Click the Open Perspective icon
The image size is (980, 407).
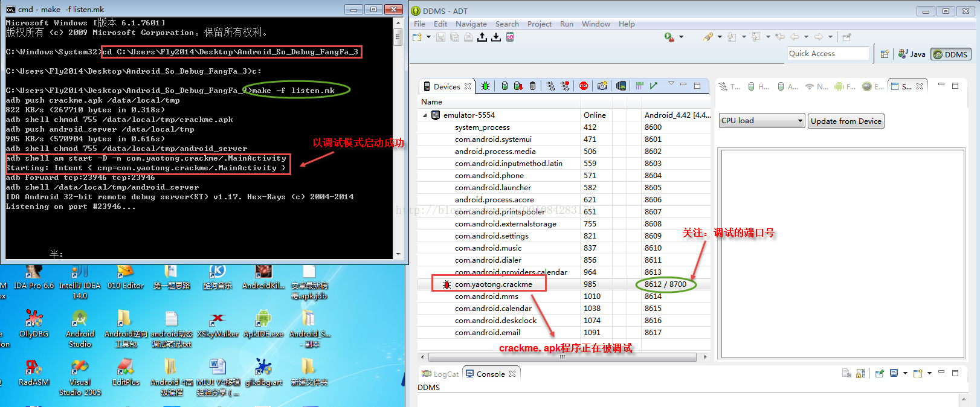pos(885,54)
